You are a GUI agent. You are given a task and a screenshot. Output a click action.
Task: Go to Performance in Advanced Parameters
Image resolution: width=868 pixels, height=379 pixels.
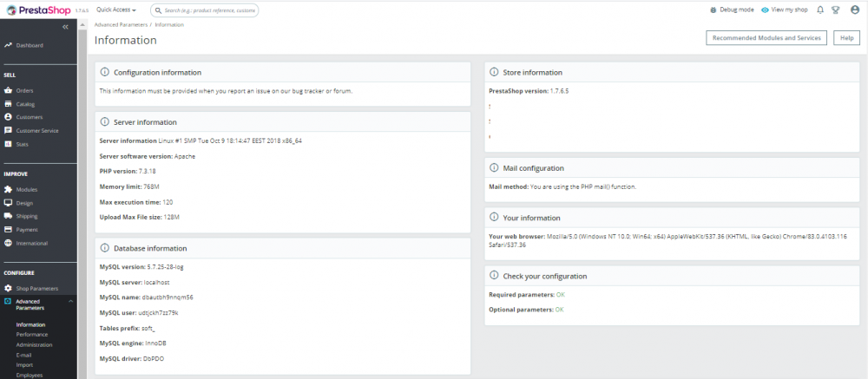pos(31,335)
